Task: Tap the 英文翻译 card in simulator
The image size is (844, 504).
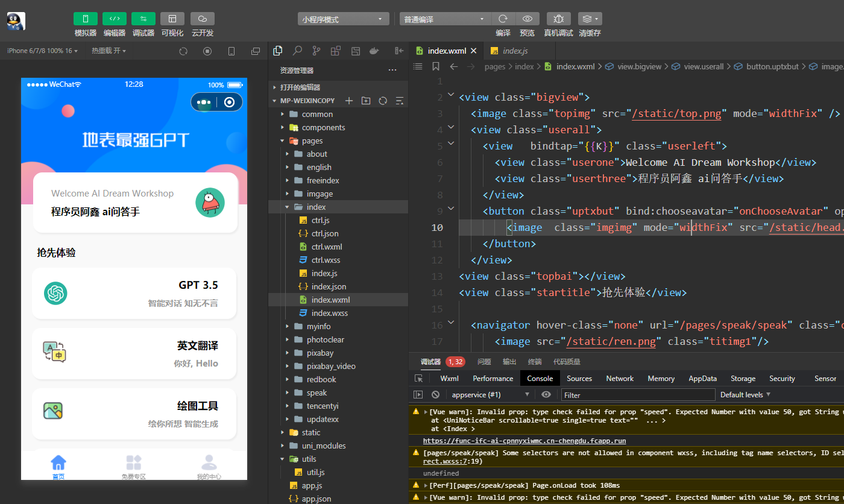Action: pyautogui.click(x=134, y=354)
